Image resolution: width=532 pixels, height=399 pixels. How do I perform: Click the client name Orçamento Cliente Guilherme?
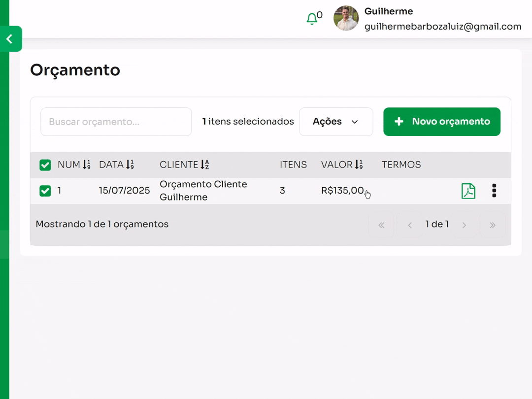(x=203, y=191)
